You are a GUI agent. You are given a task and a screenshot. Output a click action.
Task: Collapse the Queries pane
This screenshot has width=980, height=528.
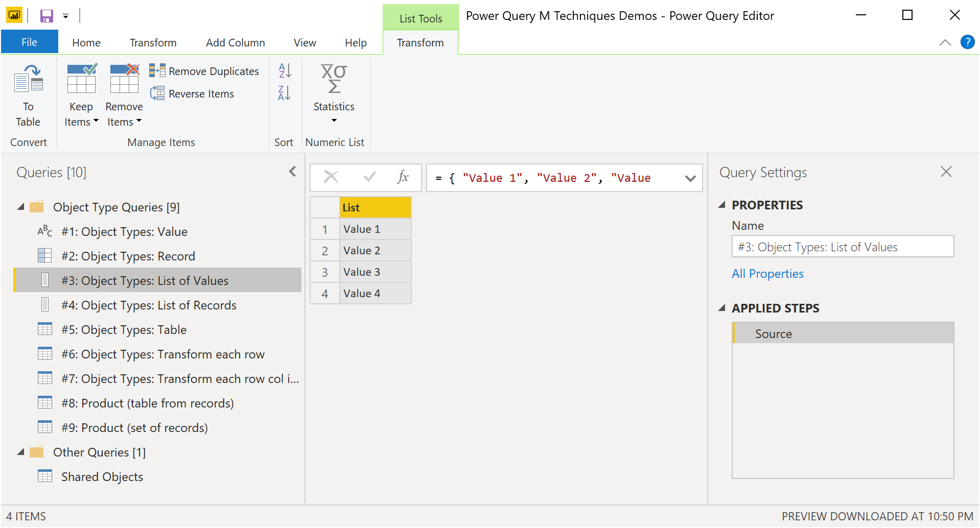(292, 172)
